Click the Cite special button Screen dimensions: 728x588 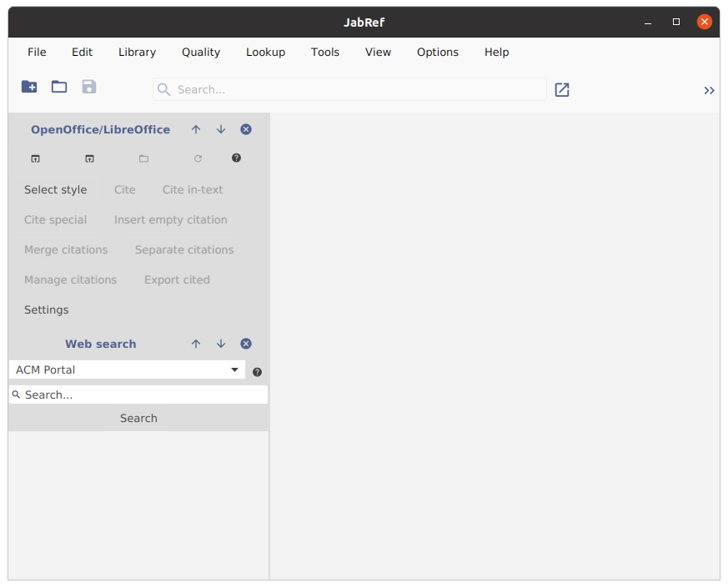56,220
